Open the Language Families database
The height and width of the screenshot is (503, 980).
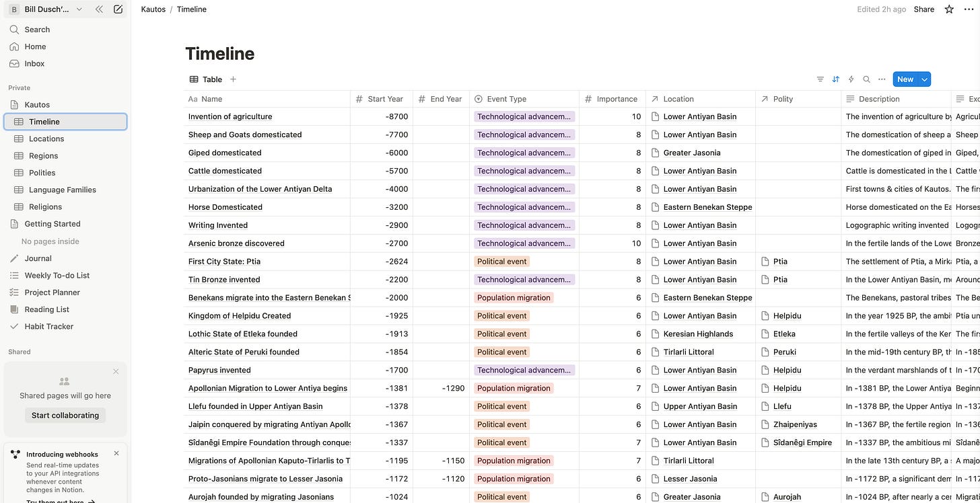click(x=65, y=190)
